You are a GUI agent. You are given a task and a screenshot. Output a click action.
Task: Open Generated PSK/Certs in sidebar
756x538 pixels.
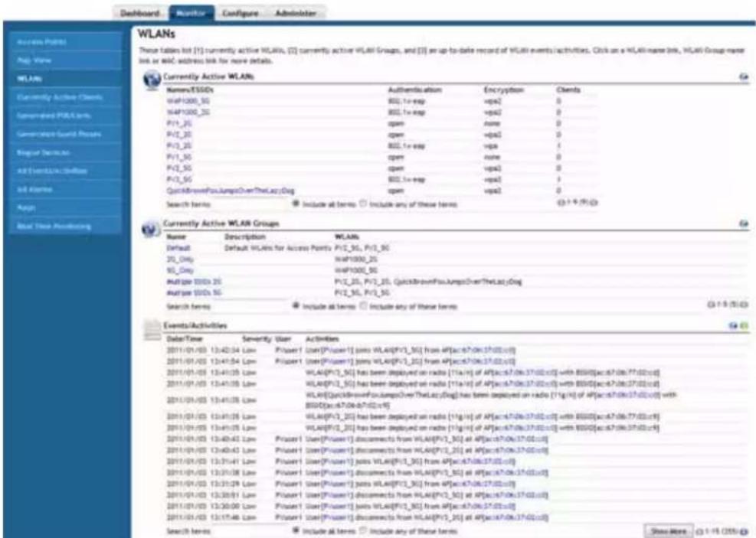point(66,116)
